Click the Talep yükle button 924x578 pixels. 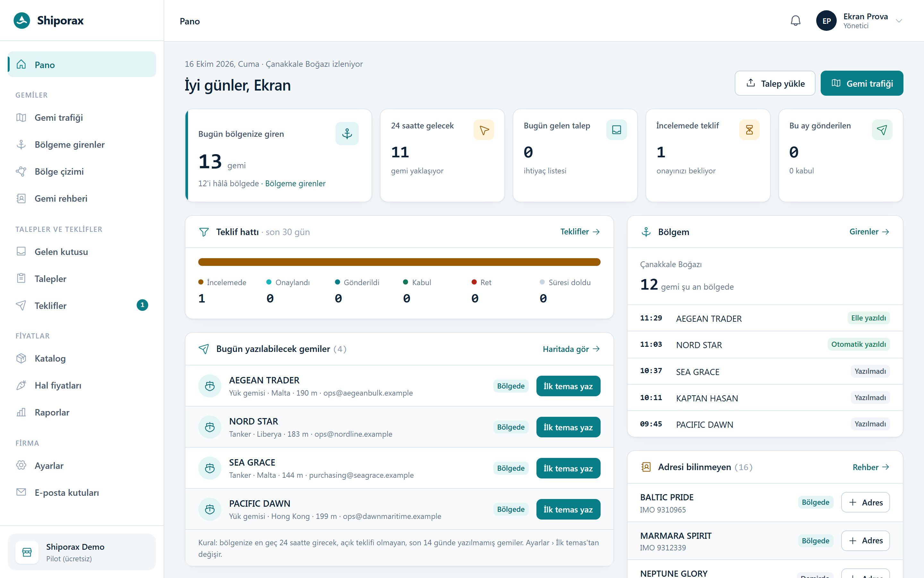tap(775, 83)
